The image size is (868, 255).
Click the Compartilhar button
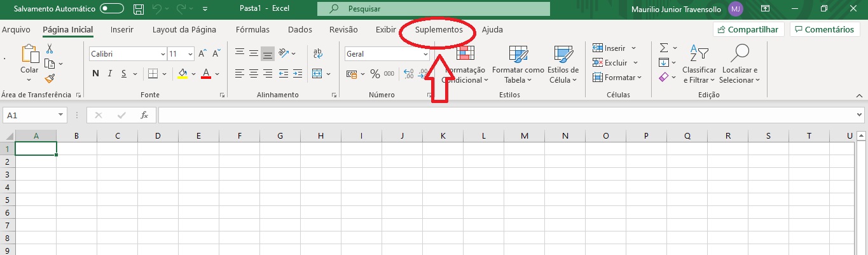tap(748, 29)
